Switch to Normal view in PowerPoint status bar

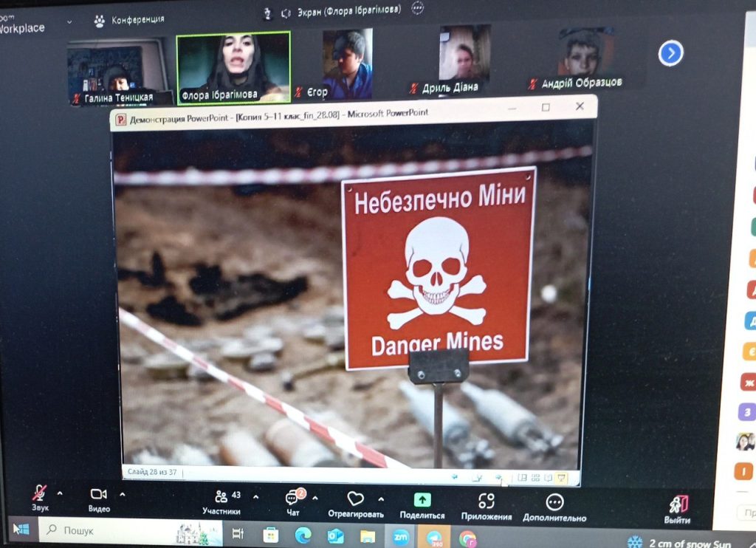click(522, 478)
